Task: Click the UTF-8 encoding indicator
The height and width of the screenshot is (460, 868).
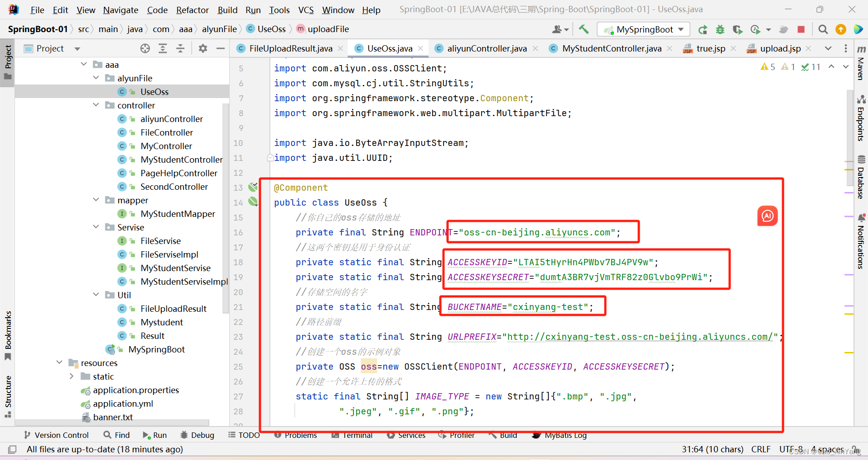Action: tap(791, 449)
